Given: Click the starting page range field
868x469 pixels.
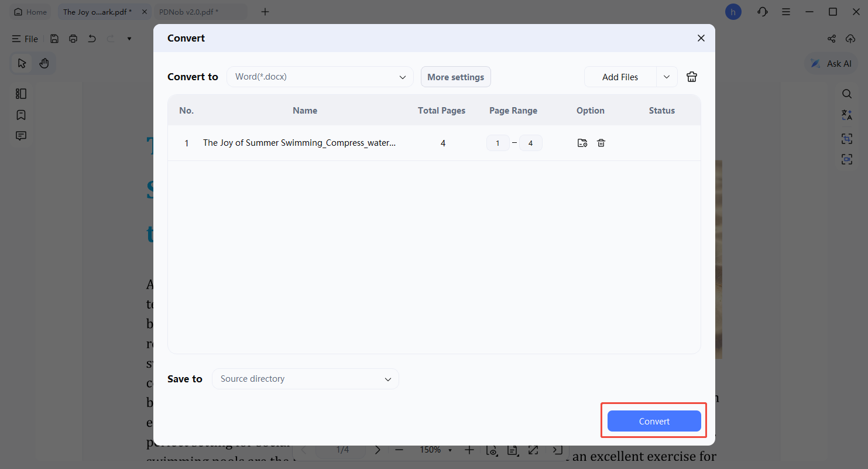Looking at the screenshot, I should tap(498, 142).
